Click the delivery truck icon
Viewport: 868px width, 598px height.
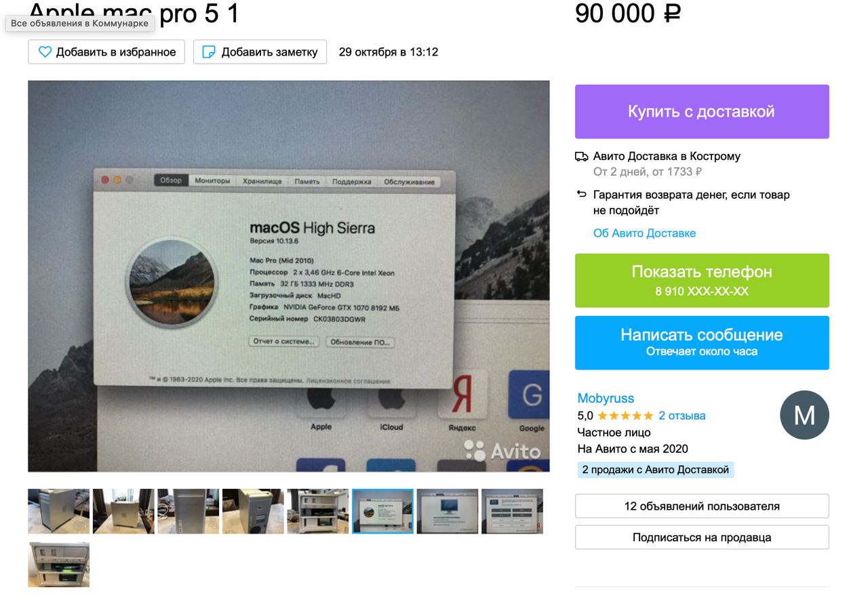tap(581, 157)
